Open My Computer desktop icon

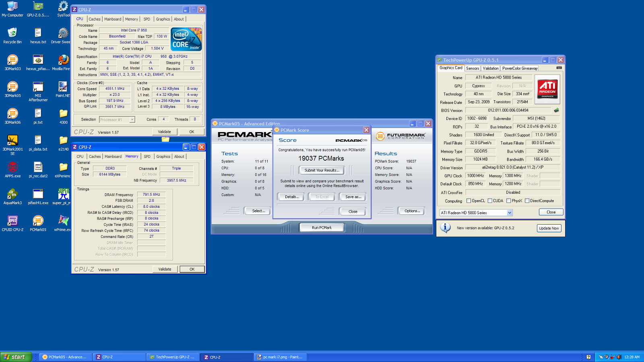(x=12, y=9)
